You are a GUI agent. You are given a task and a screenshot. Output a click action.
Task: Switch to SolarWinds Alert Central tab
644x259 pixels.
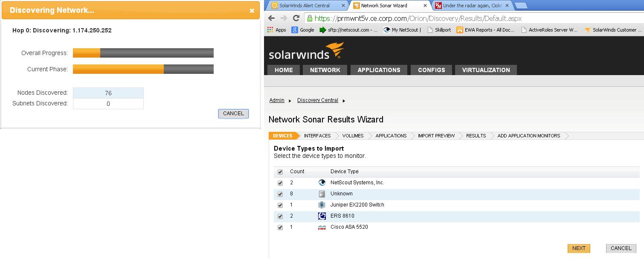[304, 6]
